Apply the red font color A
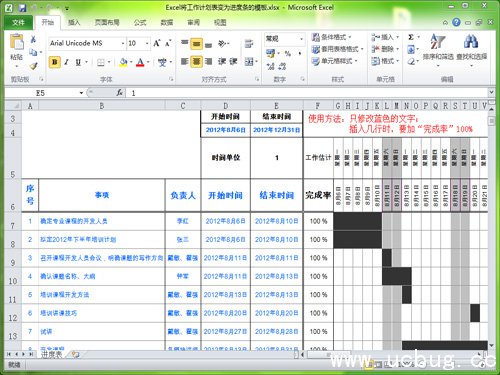 point(140,62)
